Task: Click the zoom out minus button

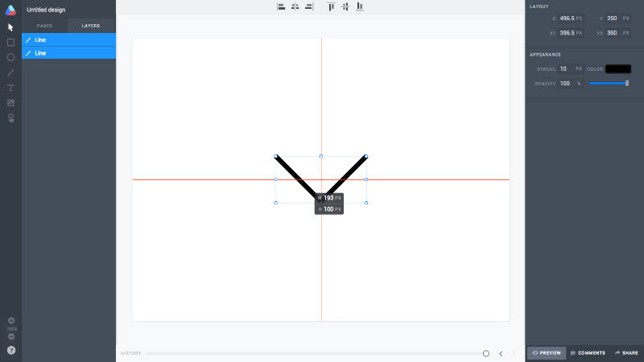Action: point(11,336)
